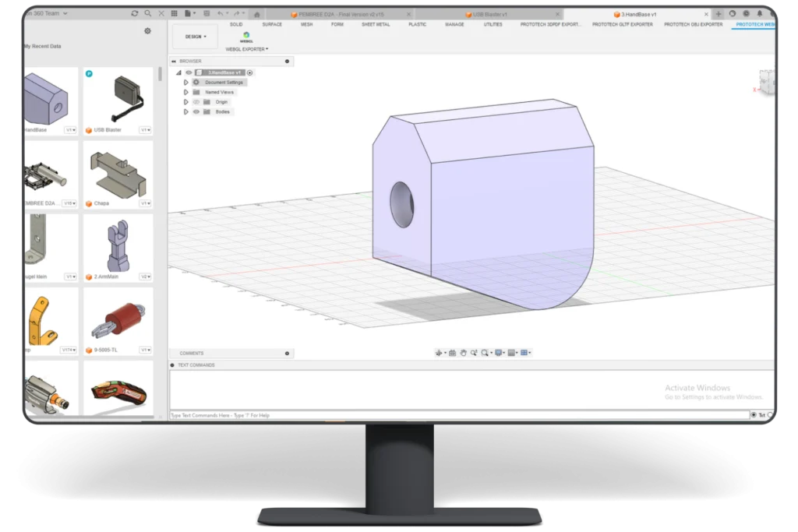This screenshot has height=532, width=798.
Task: Click the grid/layout icon in navigation bar
Action: tap(512, 353)
